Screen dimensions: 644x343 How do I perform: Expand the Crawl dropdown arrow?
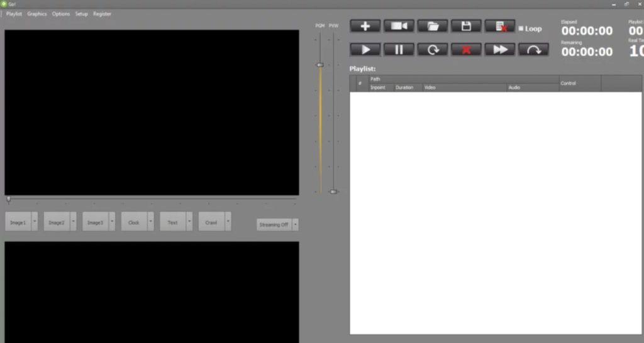(228, 222)
